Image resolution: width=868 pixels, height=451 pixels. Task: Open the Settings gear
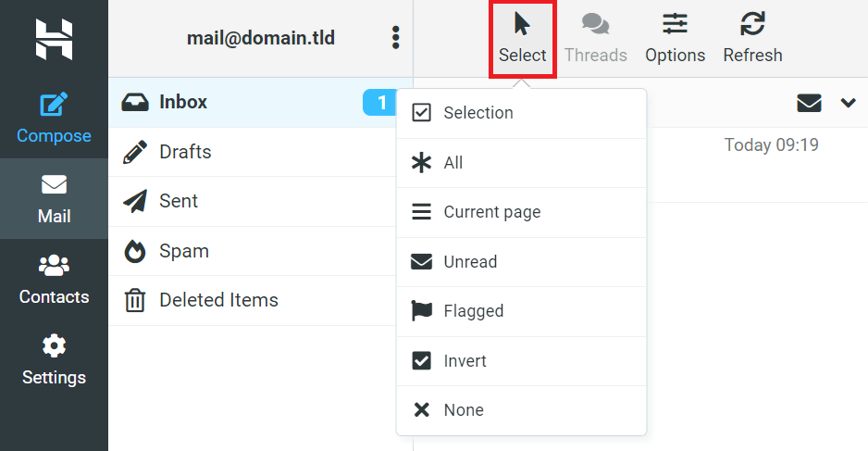(x=54, y=347)
